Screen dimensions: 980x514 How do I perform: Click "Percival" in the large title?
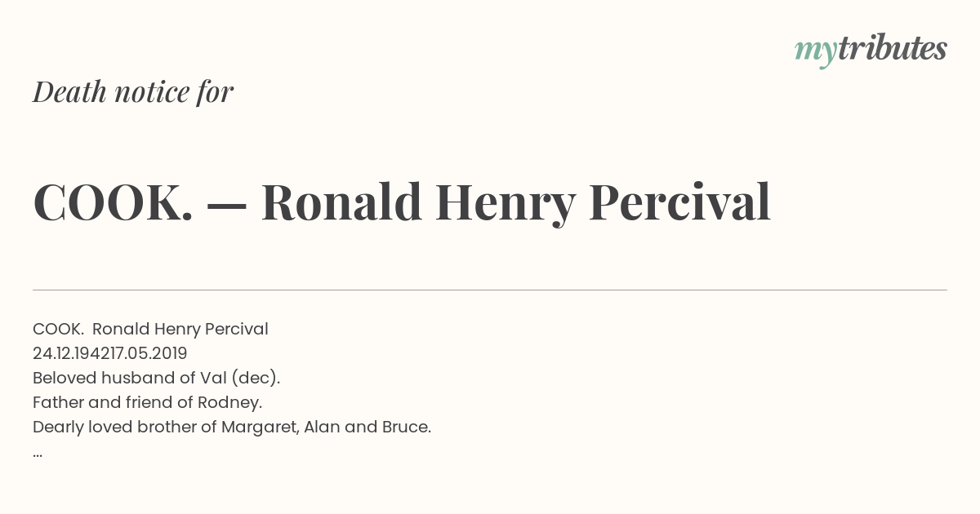tap(679, 202)
